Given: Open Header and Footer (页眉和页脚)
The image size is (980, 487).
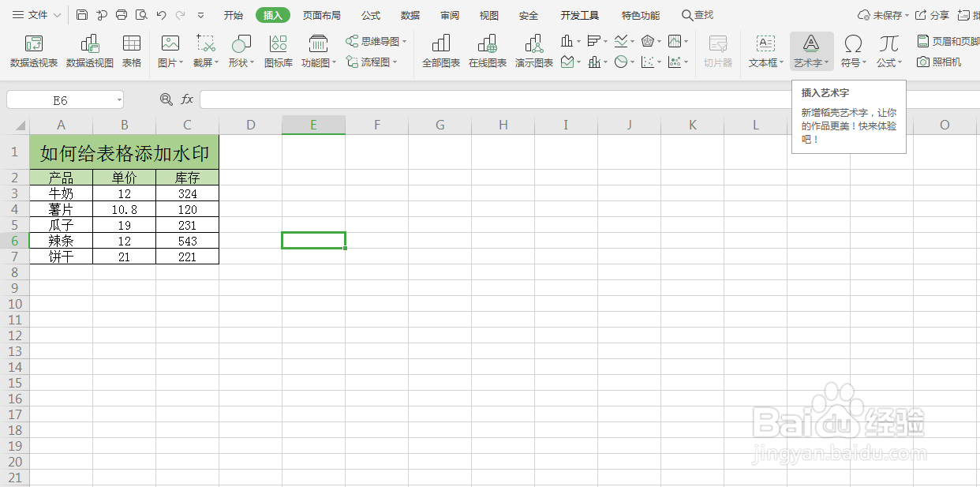Looking at the screenshot, I should point(948,41).
